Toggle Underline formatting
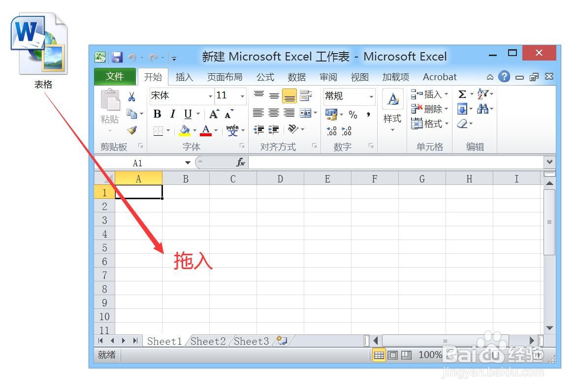The width and height of the screenshot is (576, 392). coord(188,114)
